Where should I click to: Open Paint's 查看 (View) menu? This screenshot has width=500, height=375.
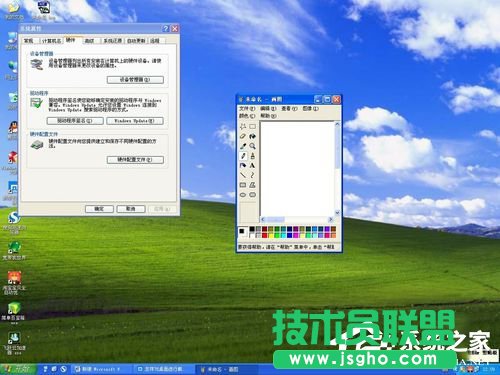tap(289, 109)
